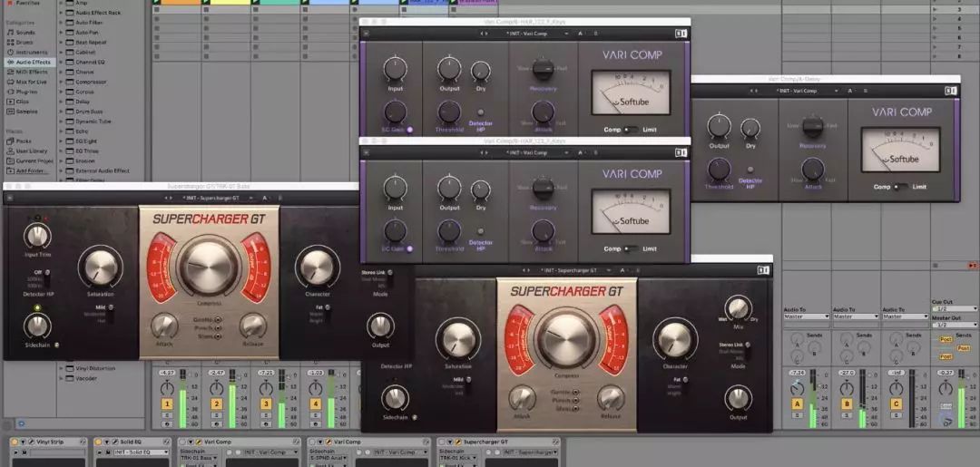
Task: Open INIT - Solid EQ preset dropdown
Action: 141,452
